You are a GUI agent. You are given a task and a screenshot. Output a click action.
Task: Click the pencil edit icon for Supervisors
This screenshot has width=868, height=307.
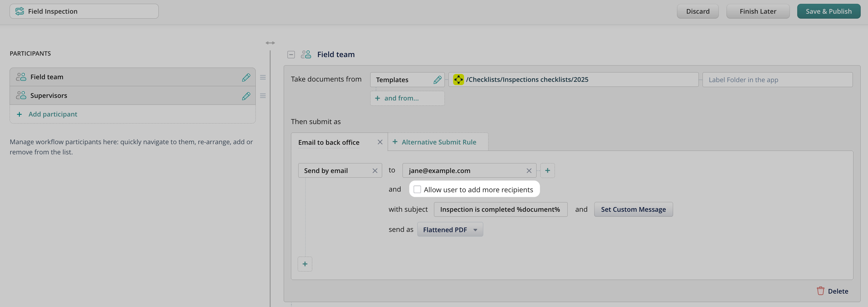(x=246, y=96)
